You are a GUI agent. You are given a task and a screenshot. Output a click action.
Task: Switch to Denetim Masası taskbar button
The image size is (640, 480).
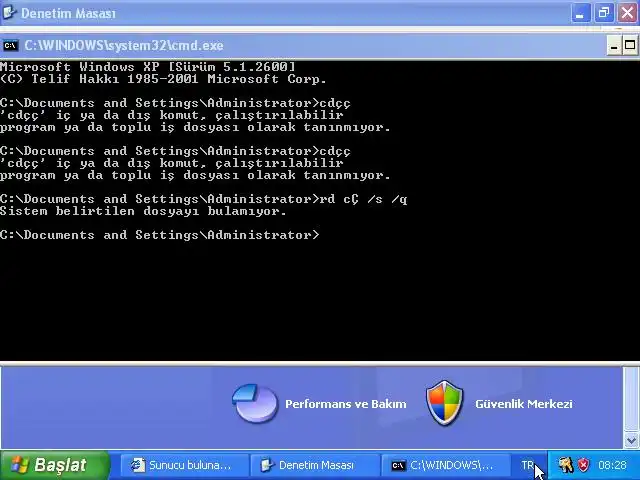[x=314, y=465]
